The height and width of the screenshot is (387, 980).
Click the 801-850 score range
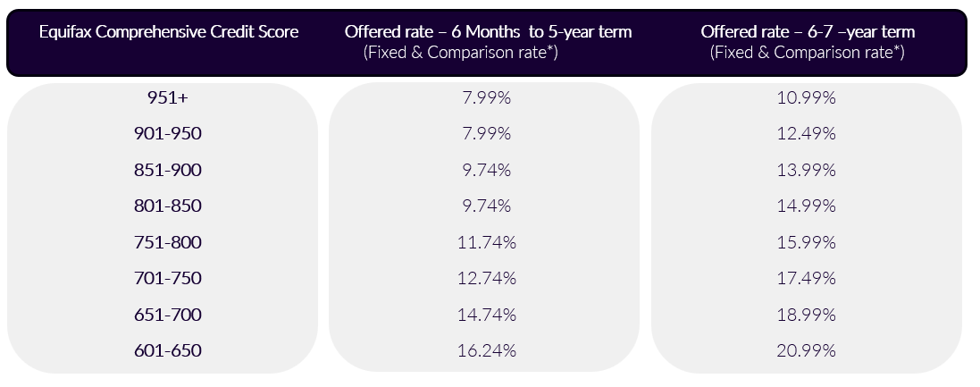click(168, 206)
